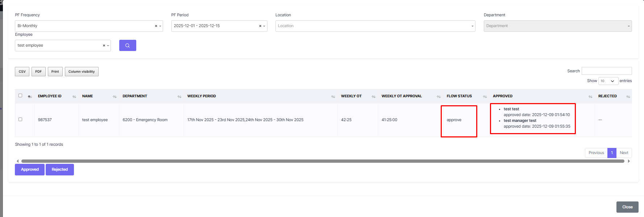Image resolution: width=644 pixels, height=217 pixels.
Task: Click the magnifier search button
Action: [128, 46]
